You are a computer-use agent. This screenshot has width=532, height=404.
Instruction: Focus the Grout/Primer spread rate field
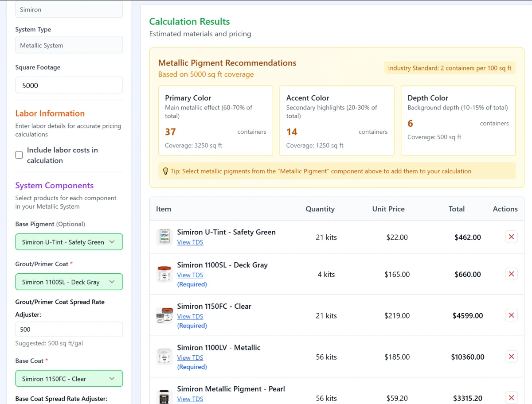pos(69,329)
